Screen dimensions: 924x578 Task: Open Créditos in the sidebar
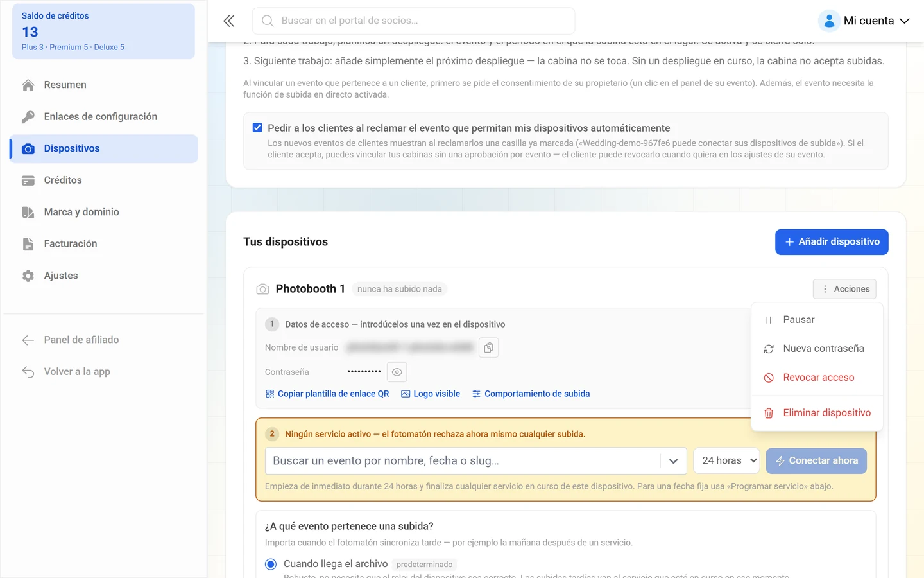click(x=103, y=180)
